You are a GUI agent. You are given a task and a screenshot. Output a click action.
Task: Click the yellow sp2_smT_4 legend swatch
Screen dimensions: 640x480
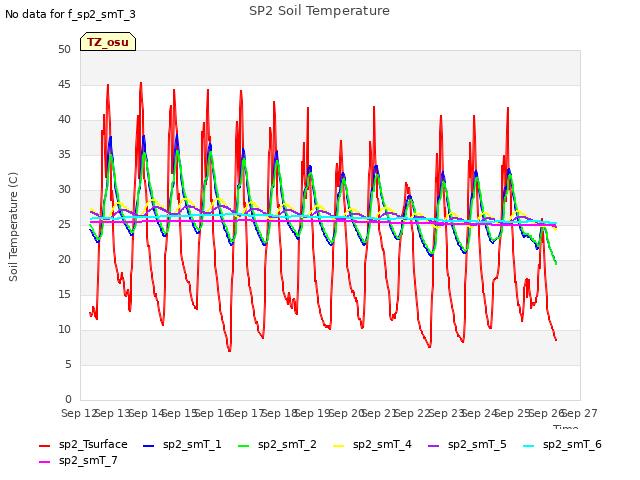[x=339, y=446]
